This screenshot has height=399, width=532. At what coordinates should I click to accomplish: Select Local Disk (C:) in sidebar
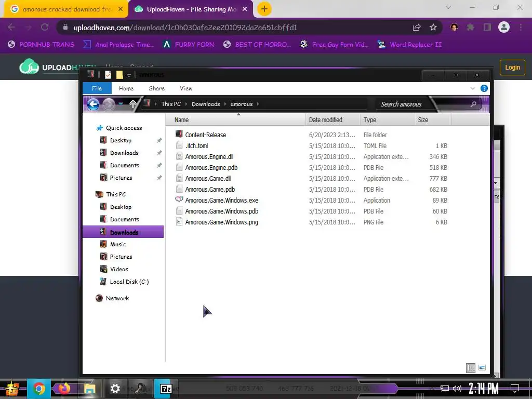tap(124, 282)
